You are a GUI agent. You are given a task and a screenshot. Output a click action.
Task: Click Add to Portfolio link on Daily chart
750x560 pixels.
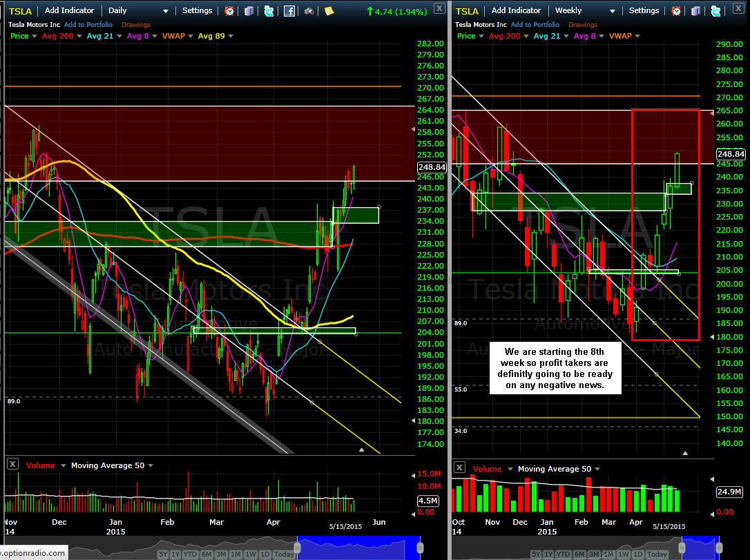(88, 24)
